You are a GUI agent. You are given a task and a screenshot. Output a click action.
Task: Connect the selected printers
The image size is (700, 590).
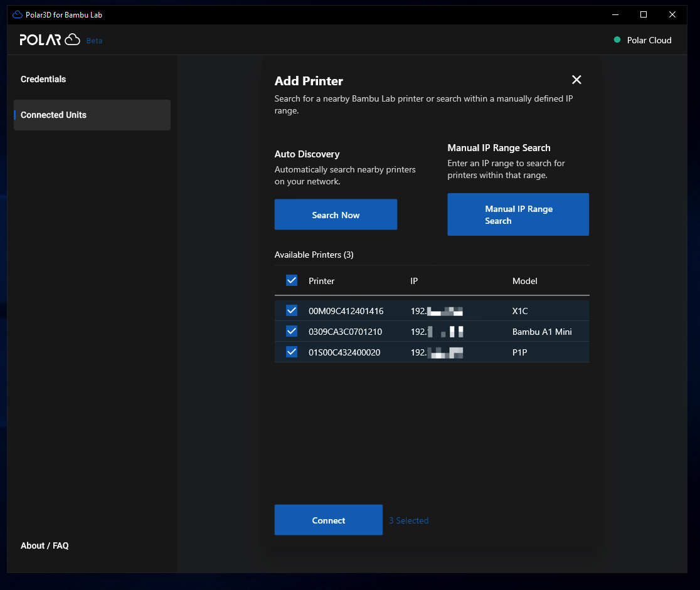329,520
